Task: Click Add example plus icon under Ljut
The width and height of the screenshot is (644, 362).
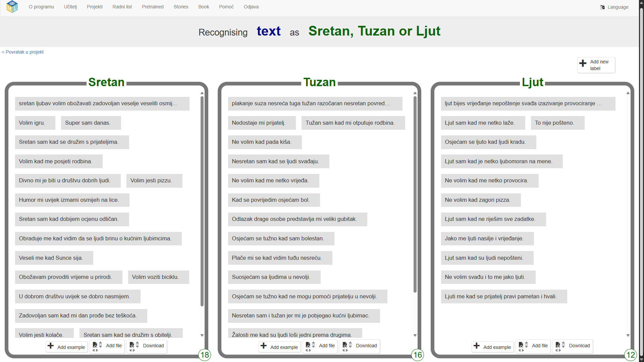Action: [477, 346]
